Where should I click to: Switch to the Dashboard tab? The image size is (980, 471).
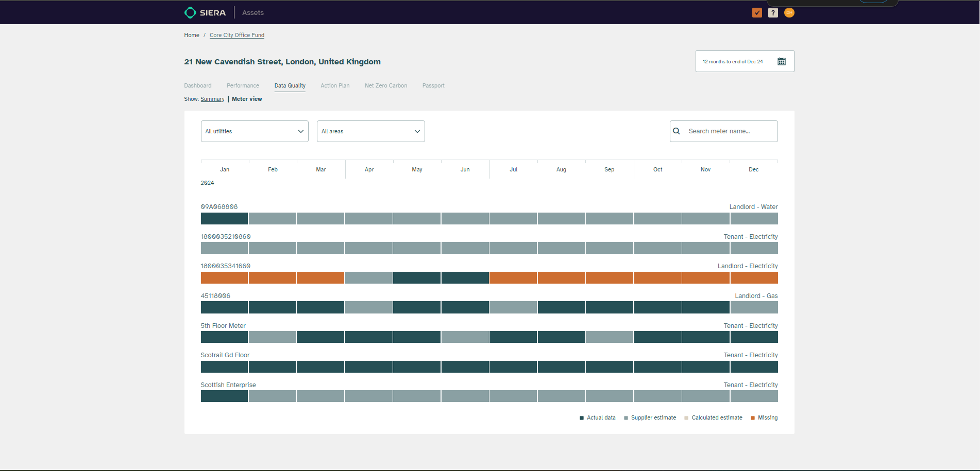(198, 86)
